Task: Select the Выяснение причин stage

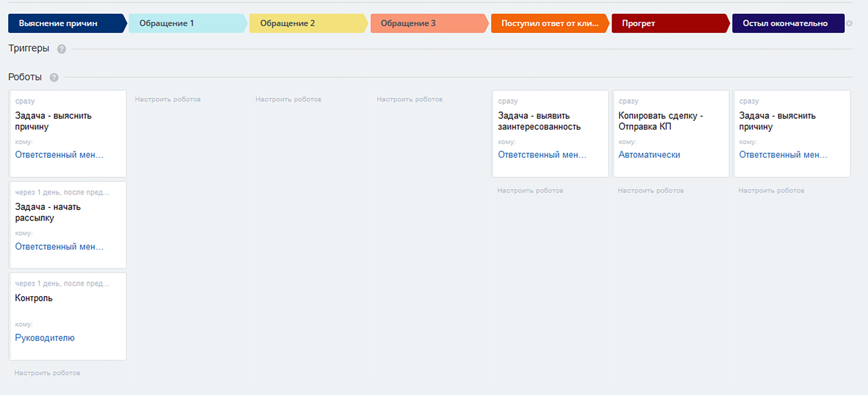Action: click(67, 23)
